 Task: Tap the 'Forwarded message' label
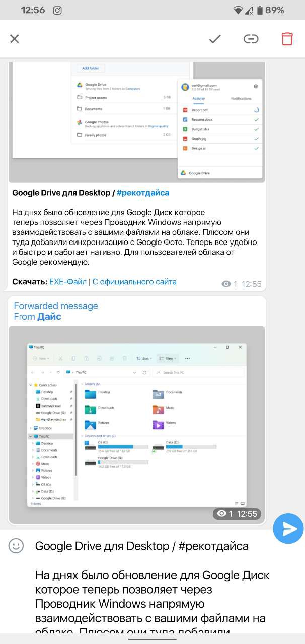tap(56, 306)
